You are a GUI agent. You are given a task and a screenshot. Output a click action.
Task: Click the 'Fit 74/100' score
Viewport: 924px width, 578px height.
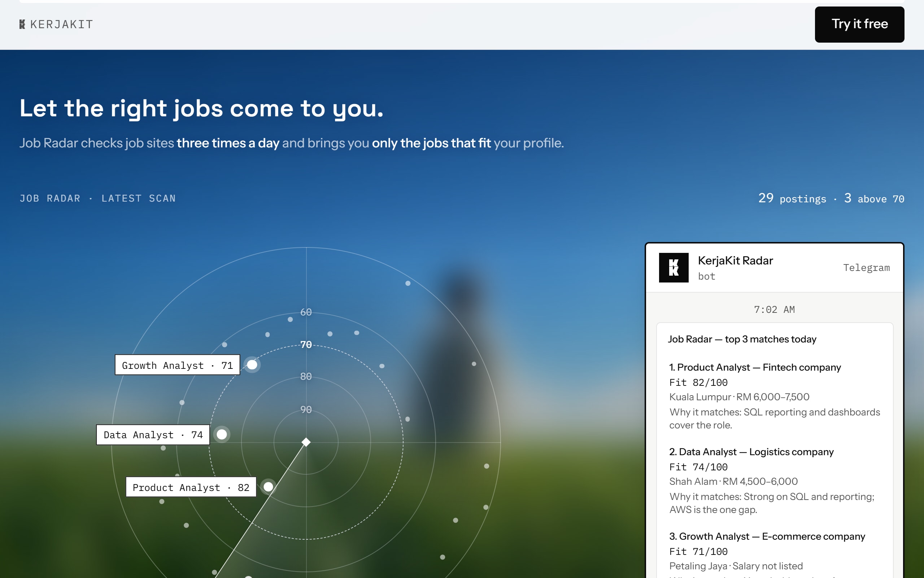point(698,467)
